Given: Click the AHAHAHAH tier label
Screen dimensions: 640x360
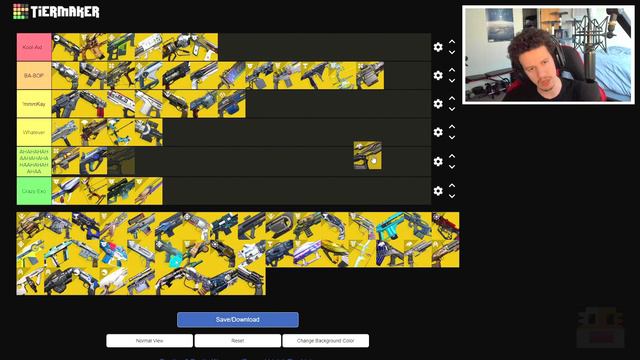Looking at the screenshot, I should point(34,162).
